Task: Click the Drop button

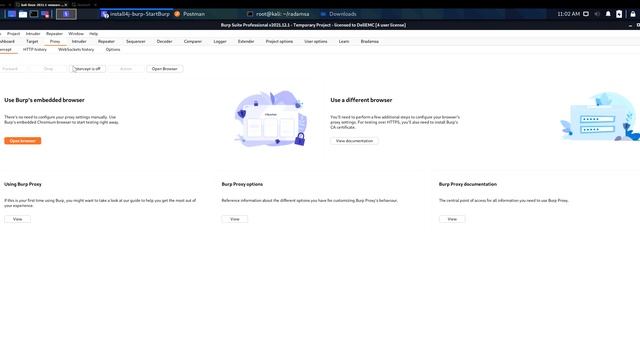Action: coord(48,69)
